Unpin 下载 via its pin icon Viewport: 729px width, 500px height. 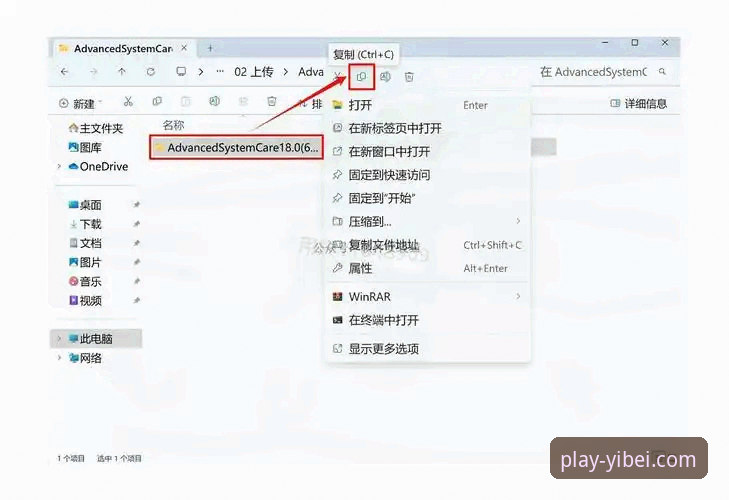coord(137,224)
